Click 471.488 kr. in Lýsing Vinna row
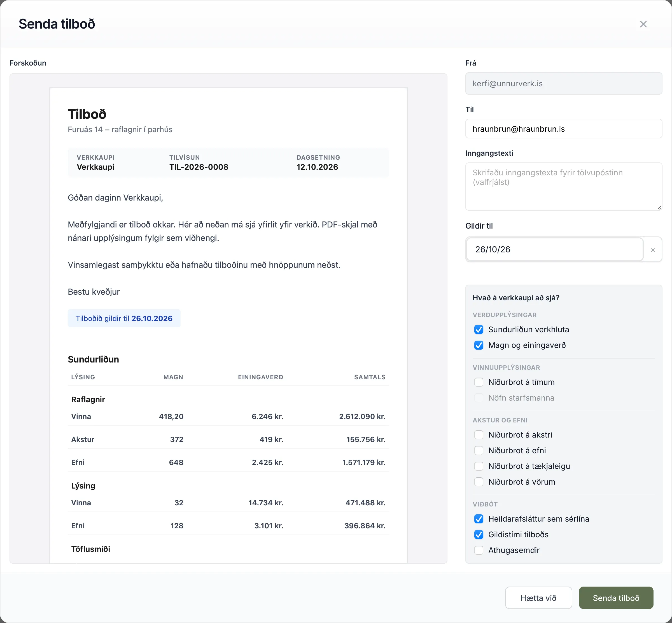The width and height of the screenshot is (672, 623). [366, 503]
